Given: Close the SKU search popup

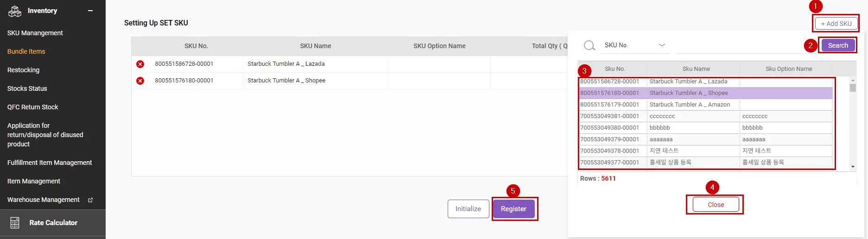Looking at the screenshot, I should [x=716, y=205].
